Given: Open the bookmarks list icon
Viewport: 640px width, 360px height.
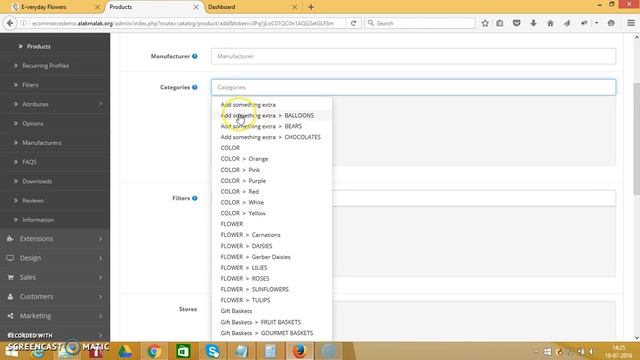Looking at the screenshot, I should click(x=500, y=23).
